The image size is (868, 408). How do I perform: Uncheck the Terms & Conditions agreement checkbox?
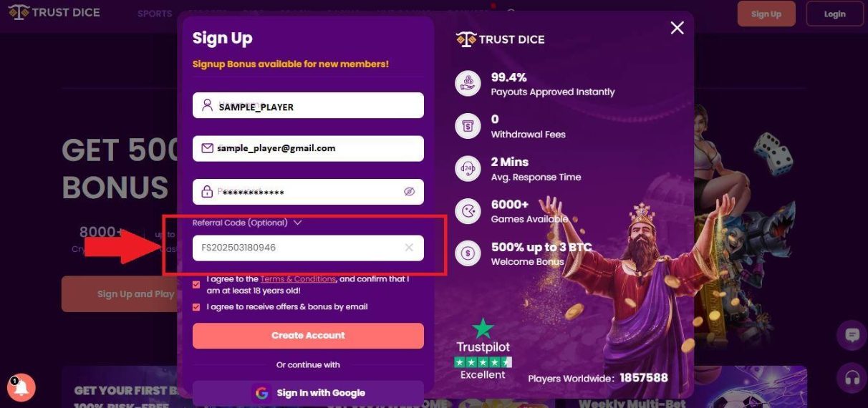[x=197, y=284]
